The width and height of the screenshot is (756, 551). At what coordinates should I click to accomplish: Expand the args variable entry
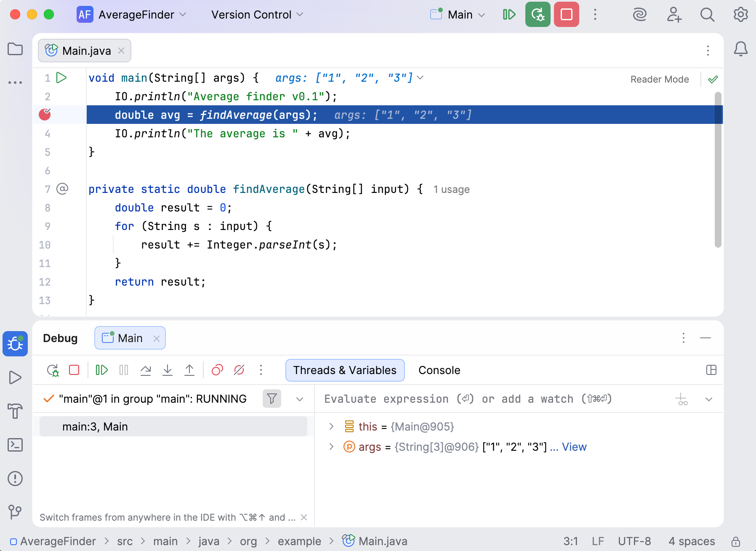[x=331, y=447]
